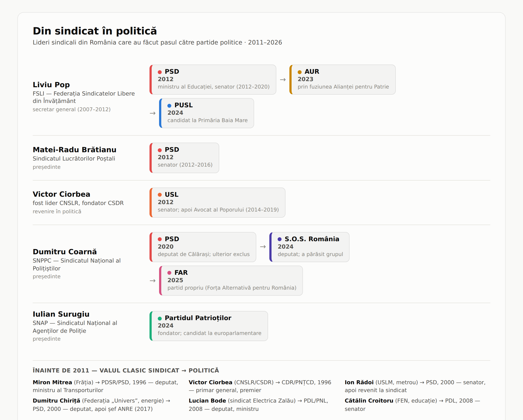Click the blue dot next to PUSL
Screen dimensions: 523x420
tap(169, 106)
